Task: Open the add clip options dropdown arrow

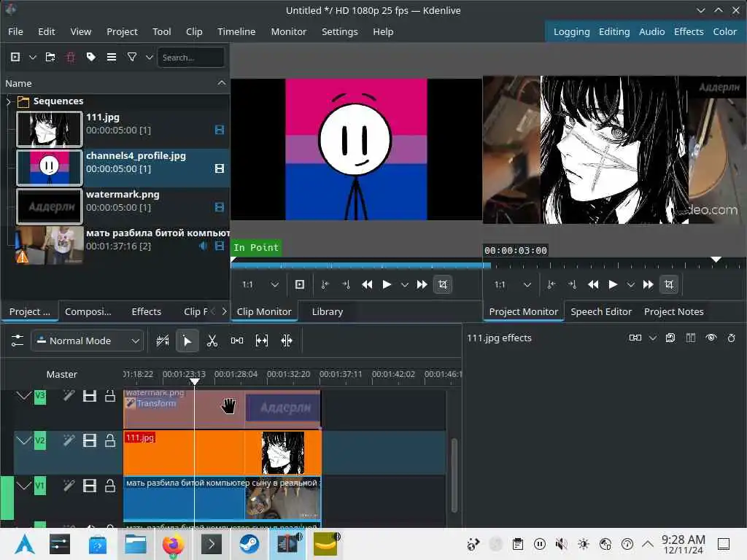Action: click(32, 57)
